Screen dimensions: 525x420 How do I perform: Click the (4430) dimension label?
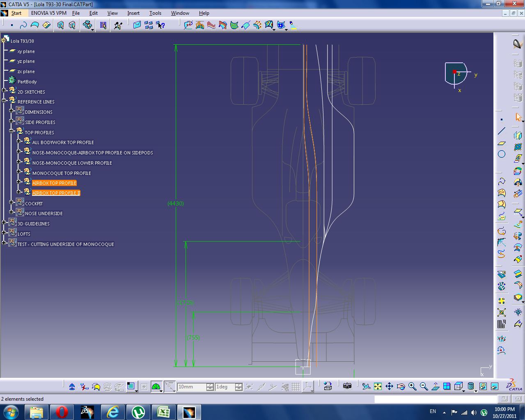176,204
